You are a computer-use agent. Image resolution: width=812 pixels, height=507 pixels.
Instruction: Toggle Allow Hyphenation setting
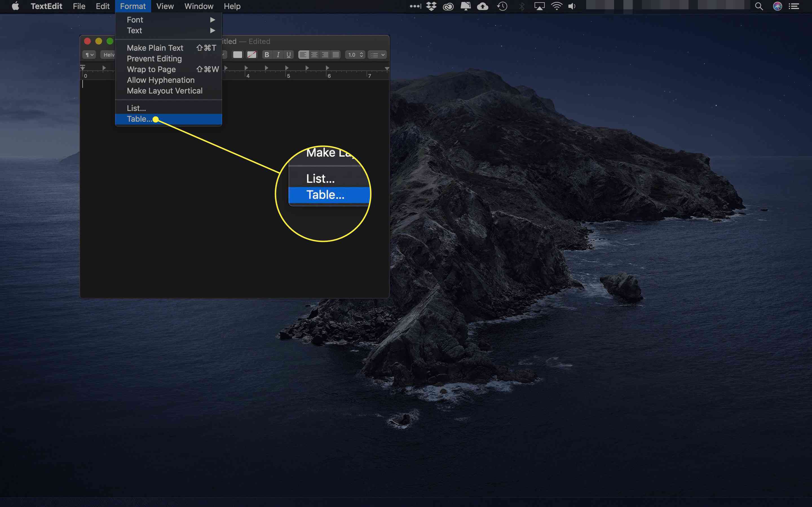pyautogui.click(x=160, y=79)
